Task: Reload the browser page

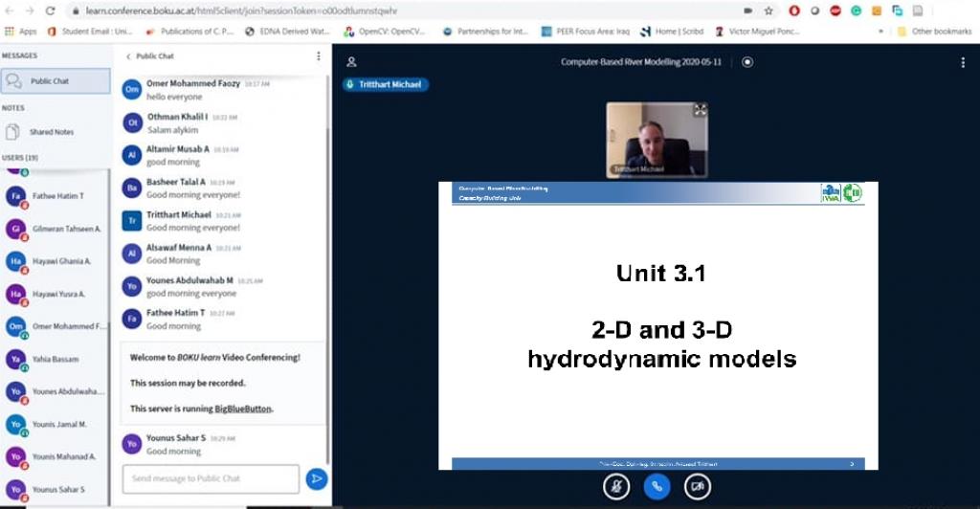Action: pyautogui.click(x=51, y=11)
